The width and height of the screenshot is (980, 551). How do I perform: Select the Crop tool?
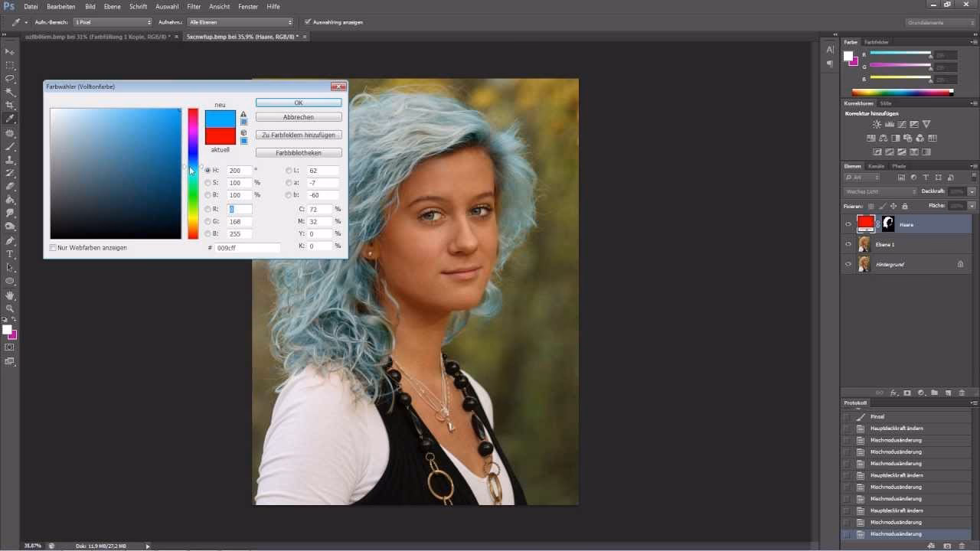(x=10, y=103)
